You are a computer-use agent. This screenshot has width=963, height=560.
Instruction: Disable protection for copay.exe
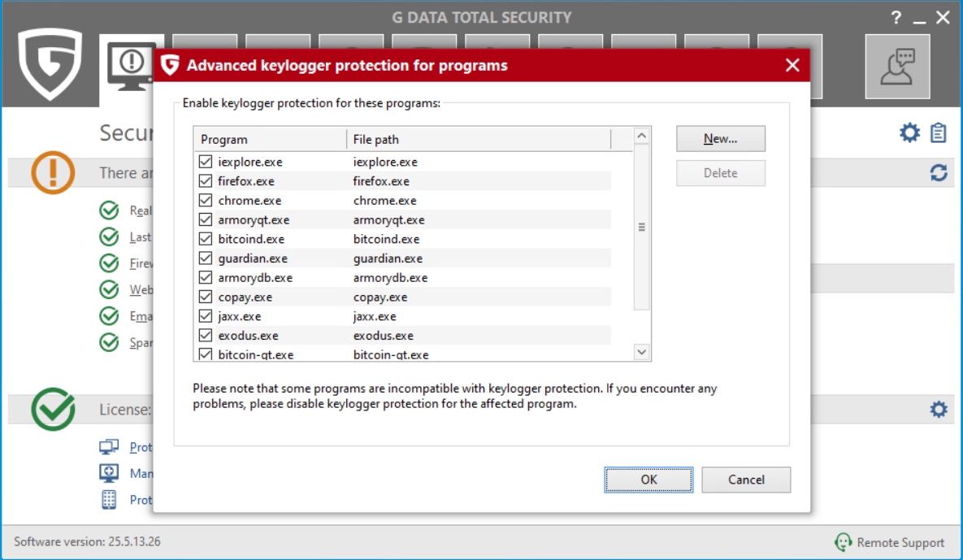(205, 297)
